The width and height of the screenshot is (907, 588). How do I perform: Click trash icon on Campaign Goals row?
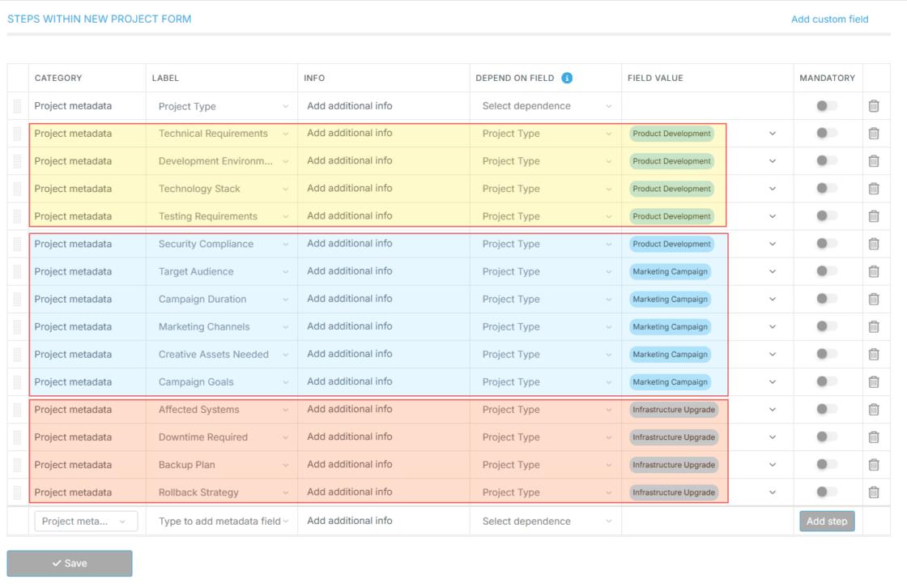[874, 382]
